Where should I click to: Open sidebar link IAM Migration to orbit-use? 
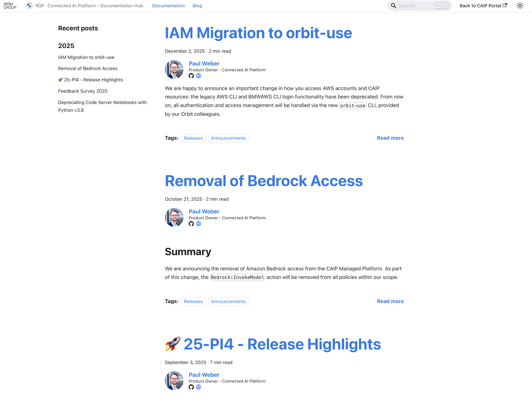pos(86,57)
